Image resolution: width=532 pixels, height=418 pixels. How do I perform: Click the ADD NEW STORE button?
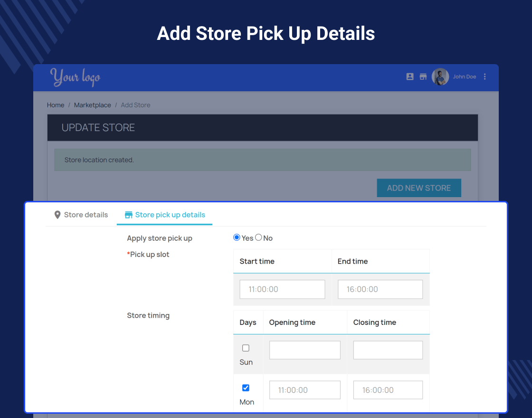[419, 188]
